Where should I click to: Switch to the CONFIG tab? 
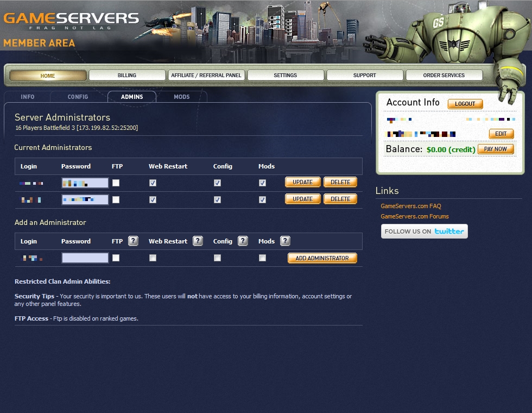[78, 97]
